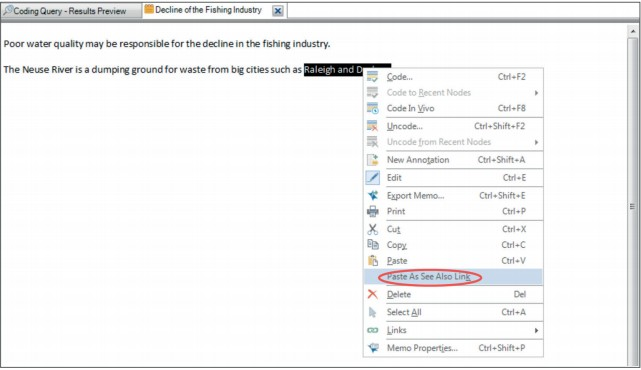Select the Select All menu entry

coord(453,312)
